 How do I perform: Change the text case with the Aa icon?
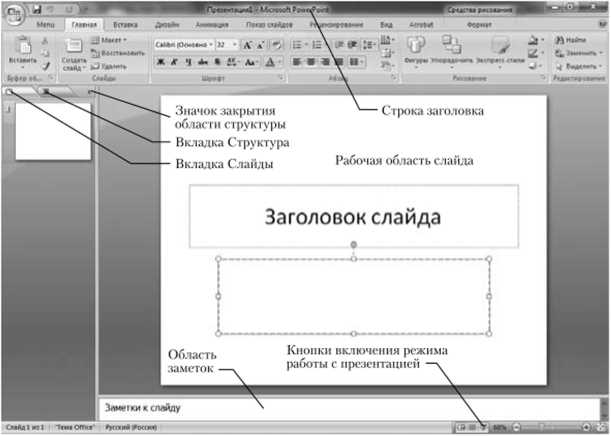[251, 62]
